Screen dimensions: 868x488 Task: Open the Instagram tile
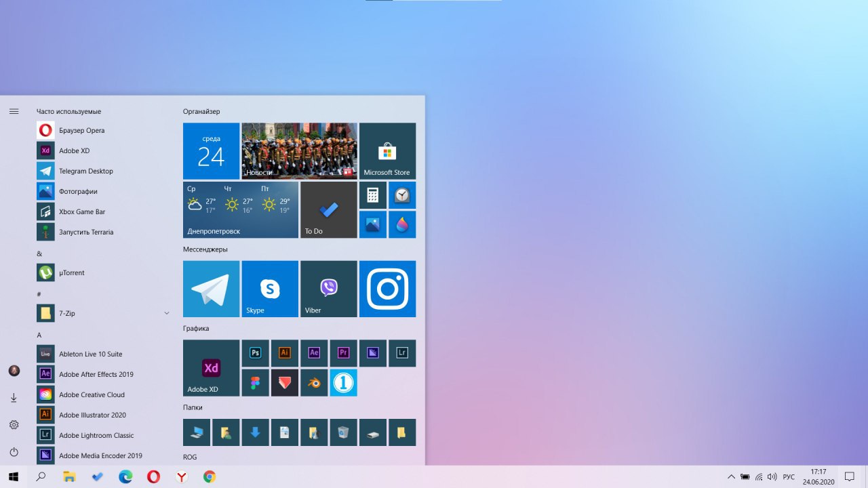[387, 289]
